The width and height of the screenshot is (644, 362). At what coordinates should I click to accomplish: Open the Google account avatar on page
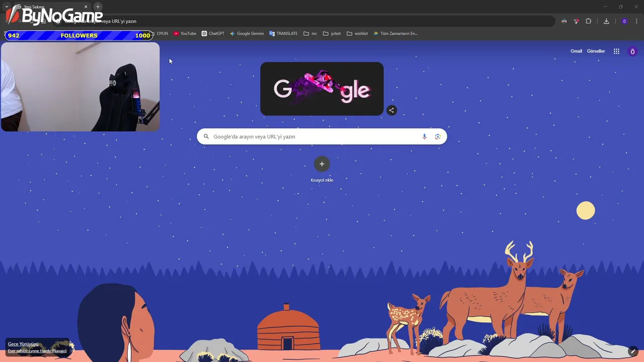[633, 51]
